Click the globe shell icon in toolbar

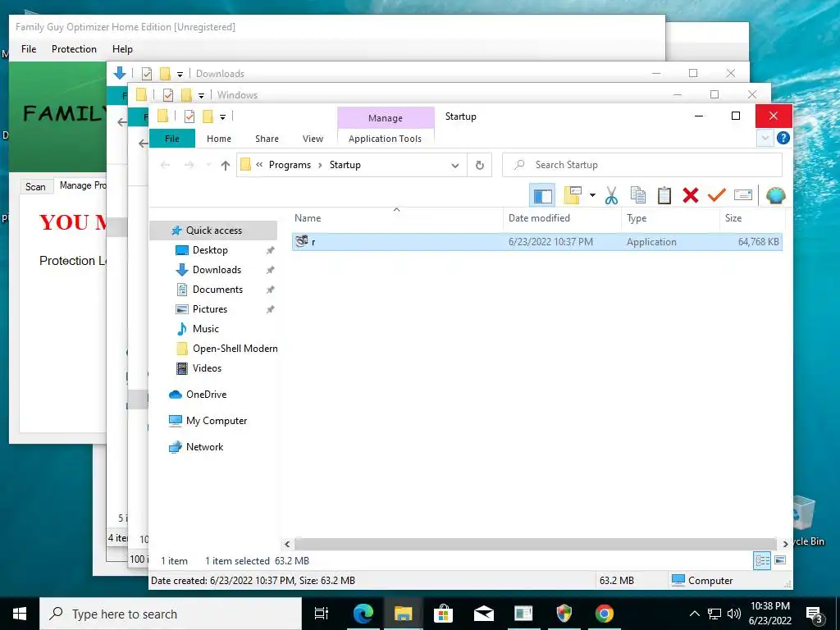(775, 195)
